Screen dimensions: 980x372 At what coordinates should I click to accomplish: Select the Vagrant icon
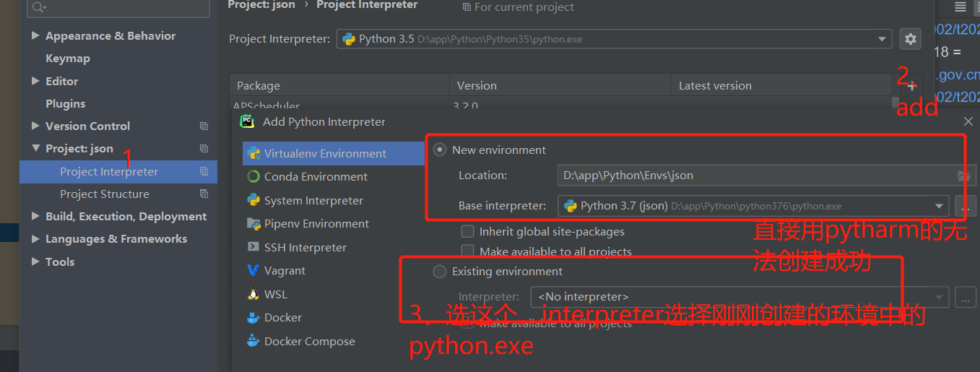pos(253,270)
